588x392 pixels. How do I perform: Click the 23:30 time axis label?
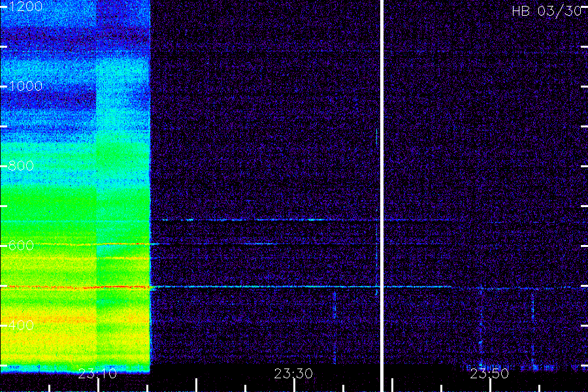click(293, 374)
